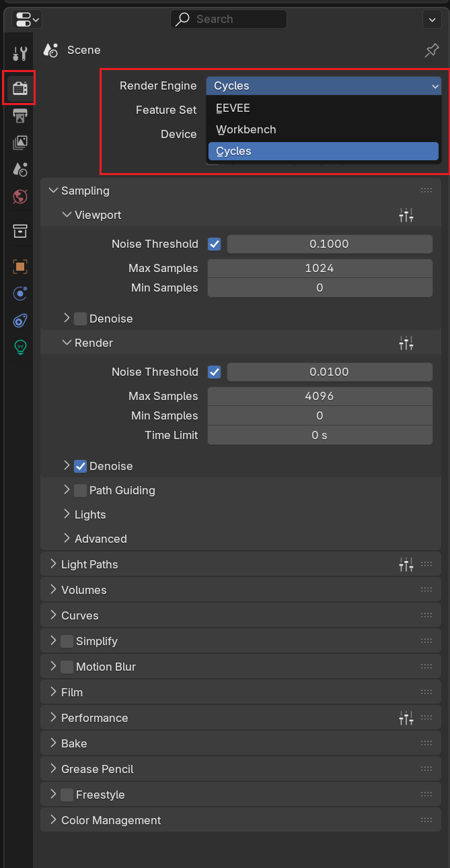Collapse the Render subpanel
Viewport: 450px width, 868px height.
[x=67, y=343]
